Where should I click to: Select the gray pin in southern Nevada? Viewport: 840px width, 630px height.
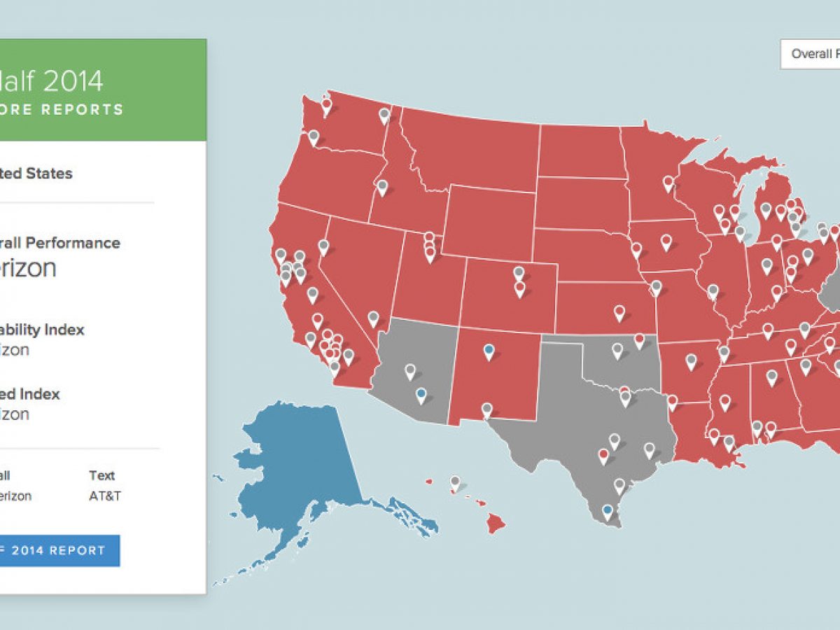click(373, 318)
